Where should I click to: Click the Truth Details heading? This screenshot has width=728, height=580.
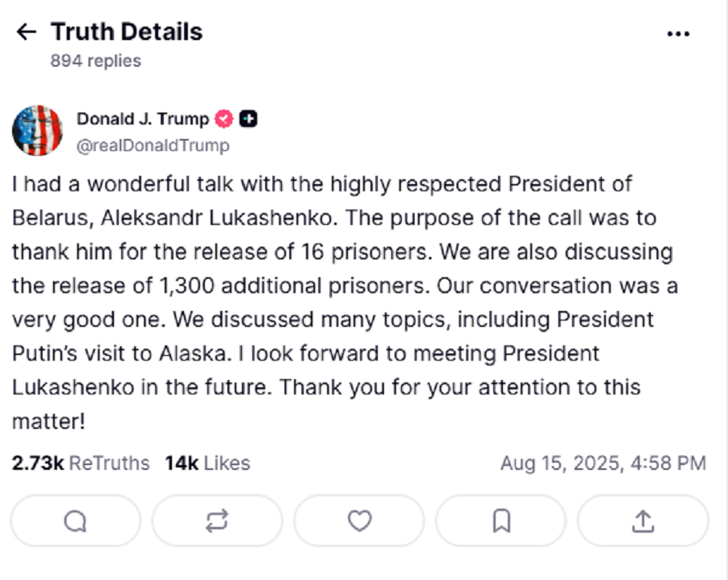(126, 32)
